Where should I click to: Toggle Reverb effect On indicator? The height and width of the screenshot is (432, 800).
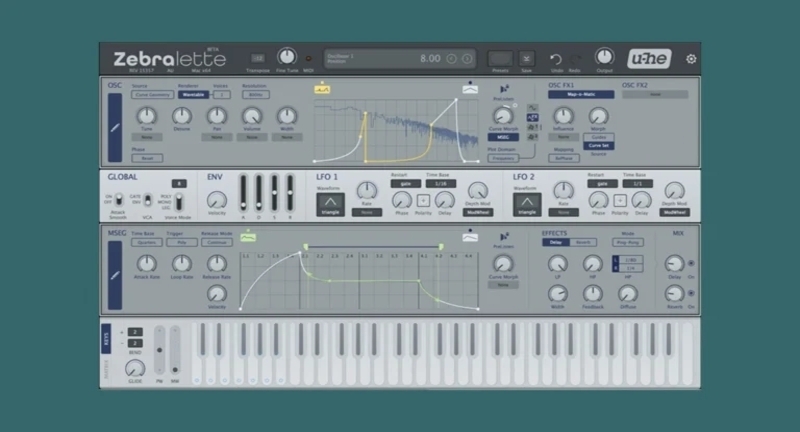[691, 293]
